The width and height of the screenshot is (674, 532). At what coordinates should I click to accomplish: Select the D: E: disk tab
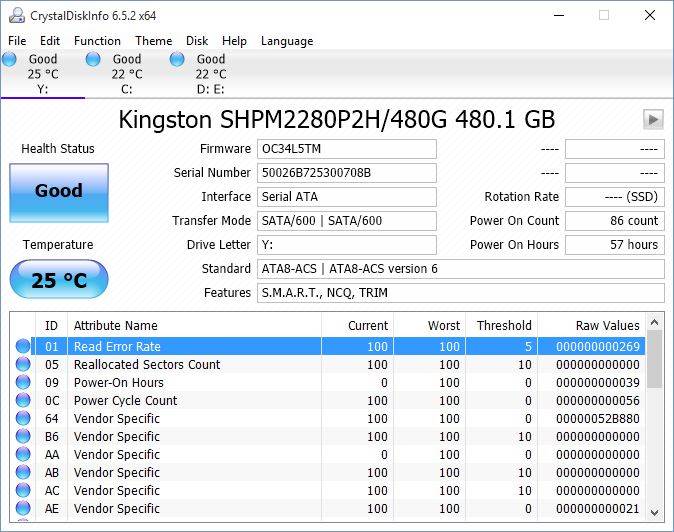pyautogui.click(x=211, y=74)
